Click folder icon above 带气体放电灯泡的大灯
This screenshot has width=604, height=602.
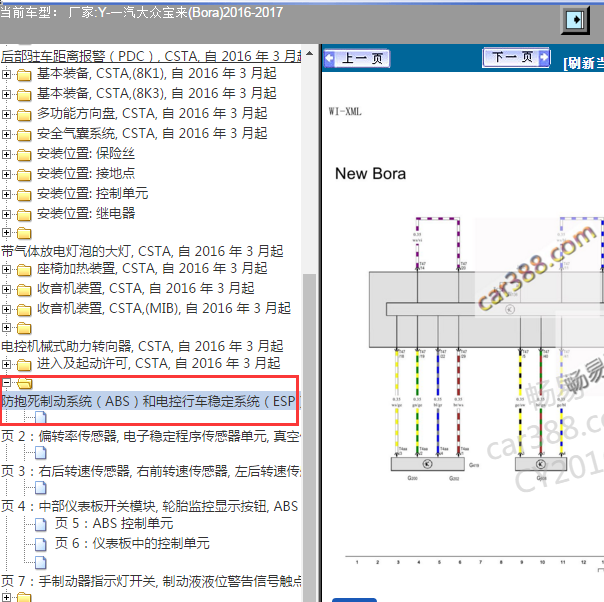point(24,233)
